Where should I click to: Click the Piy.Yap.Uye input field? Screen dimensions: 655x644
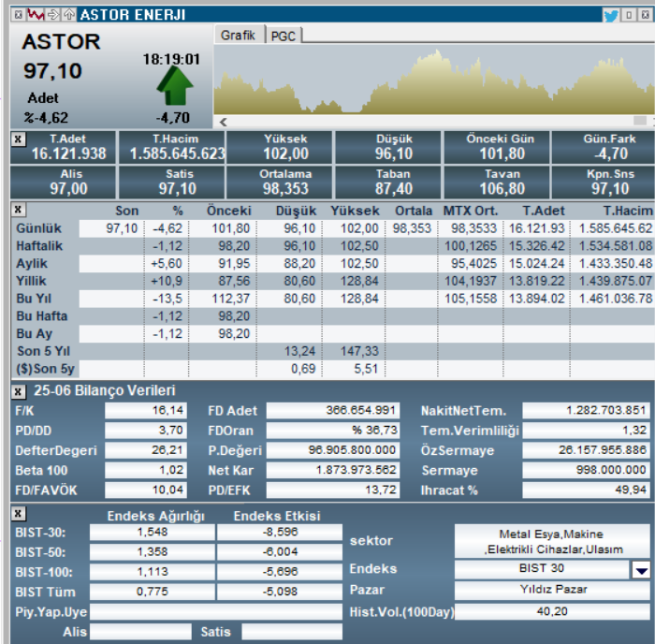coord(216,612)
